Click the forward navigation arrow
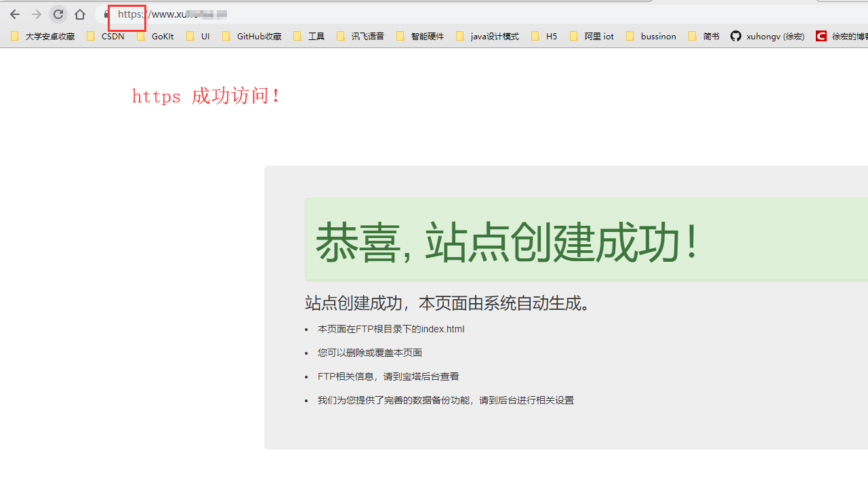Image resolution: width=868 pixels, height=489 pixels. point(37,14)
